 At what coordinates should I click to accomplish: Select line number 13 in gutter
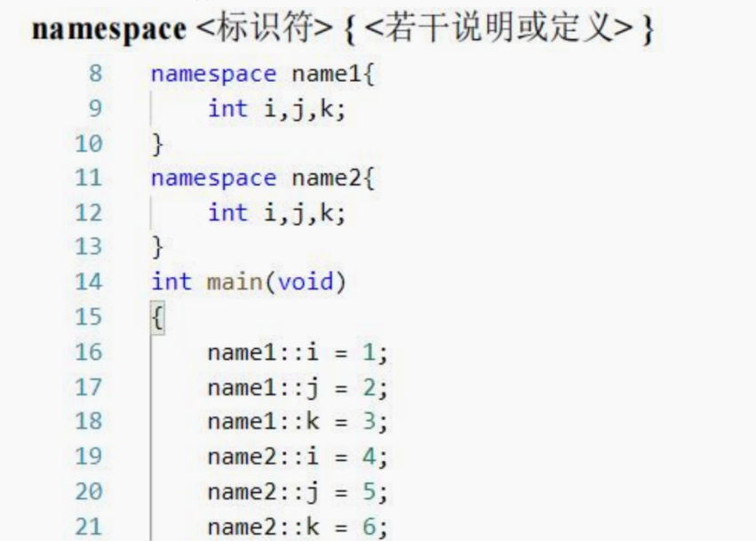(x=89, y=247)
